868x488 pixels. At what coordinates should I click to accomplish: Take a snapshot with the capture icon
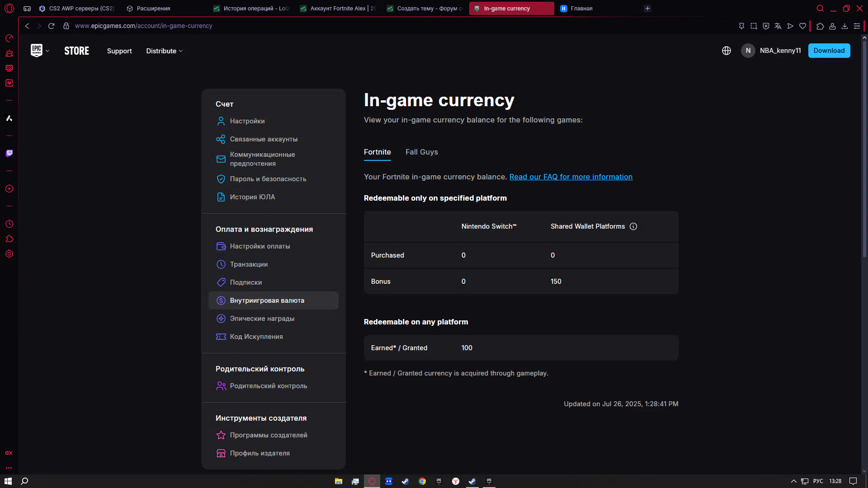click(x=754, y=26)
